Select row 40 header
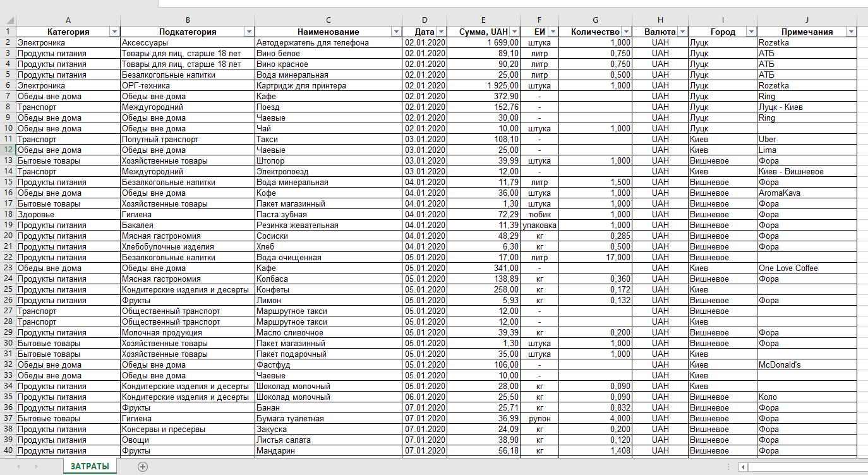The image size is (868, 475). [x=8, y=450]
